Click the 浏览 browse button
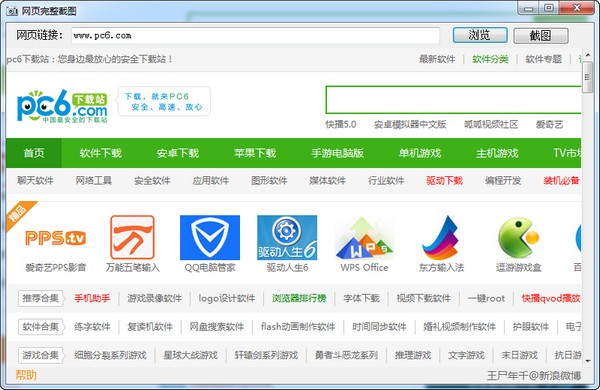This screenshot has height=390, width=600. (480, 35)
